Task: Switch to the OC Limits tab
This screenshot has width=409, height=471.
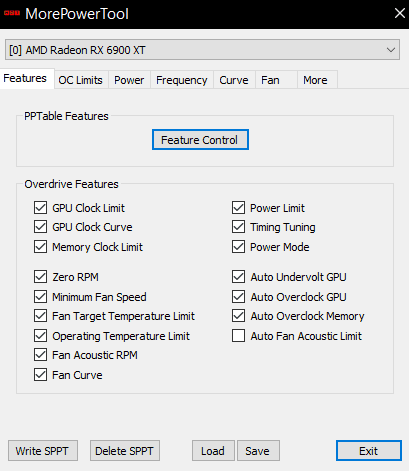Action: [x=81, y=80]
